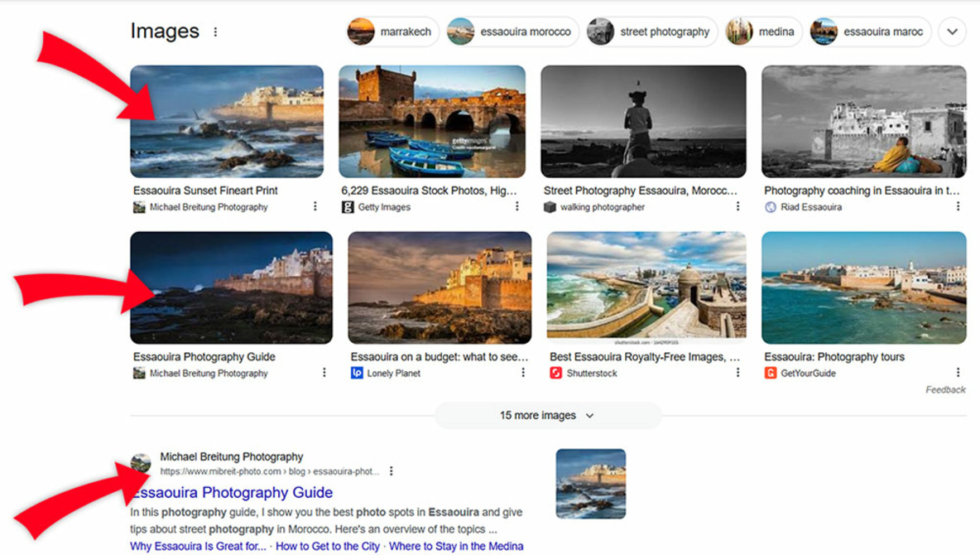Select the street photography filter chip
Screen dimensions: 980x555
651,32
